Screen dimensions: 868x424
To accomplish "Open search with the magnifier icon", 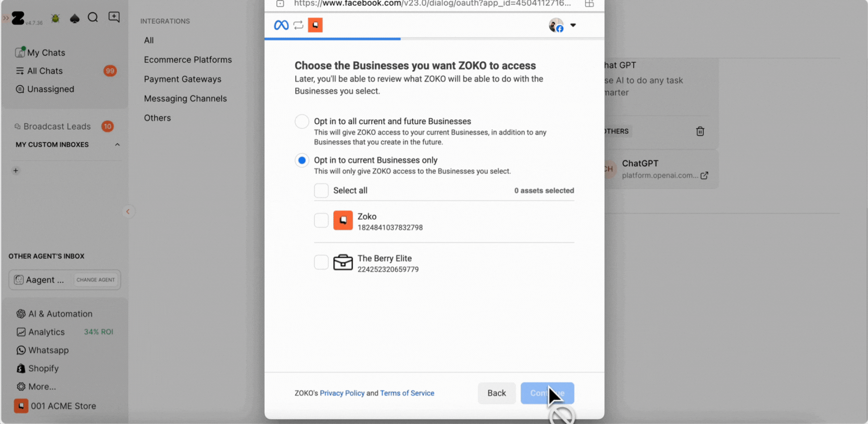I will [93, 18].
